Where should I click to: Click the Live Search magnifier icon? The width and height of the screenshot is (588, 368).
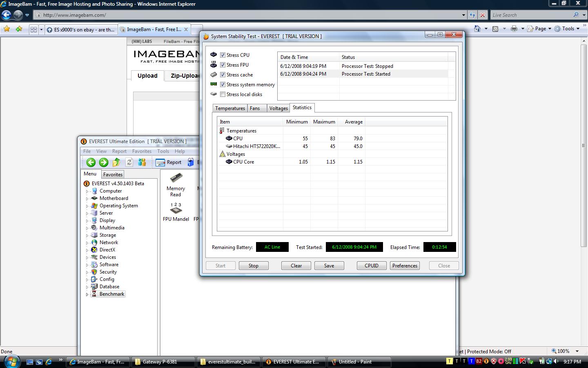tap(576, 15)
